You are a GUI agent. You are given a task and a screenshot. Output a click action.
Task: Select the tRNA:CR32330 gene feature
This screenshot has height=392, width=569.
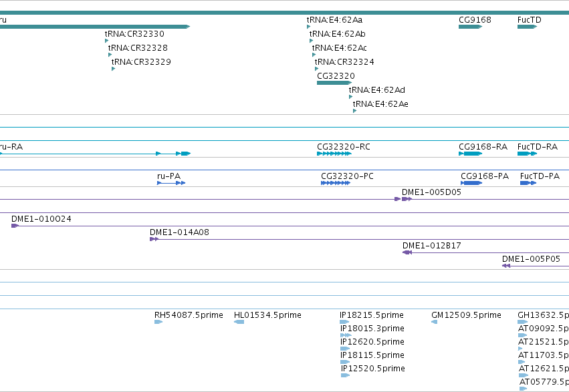pyautogui.click(x=107, y=41)
